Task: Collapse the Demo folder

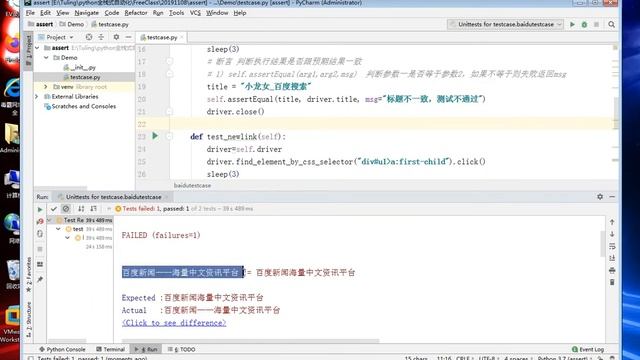Action: point(46,58)
